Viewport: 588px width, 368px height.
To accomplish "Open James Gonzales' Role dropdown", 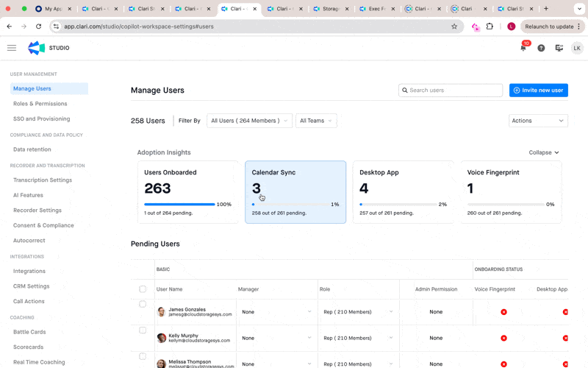I will tap(358, 311).
